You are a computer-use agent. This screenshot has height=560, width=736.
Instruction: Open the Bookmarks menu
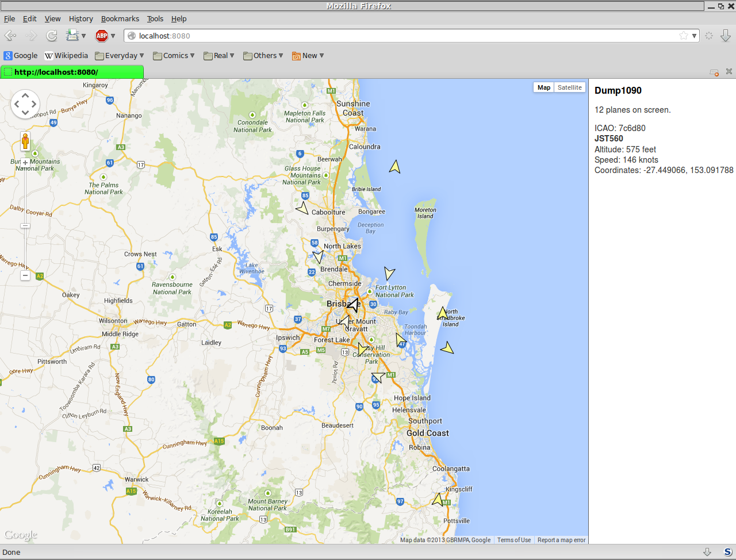pos(120,18)
